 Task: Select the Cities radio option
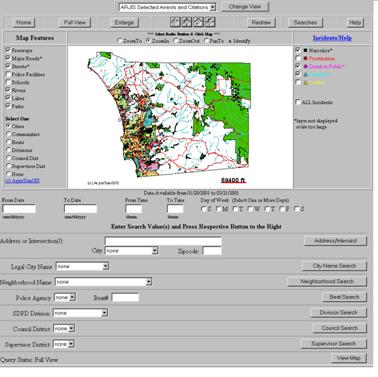8,126
